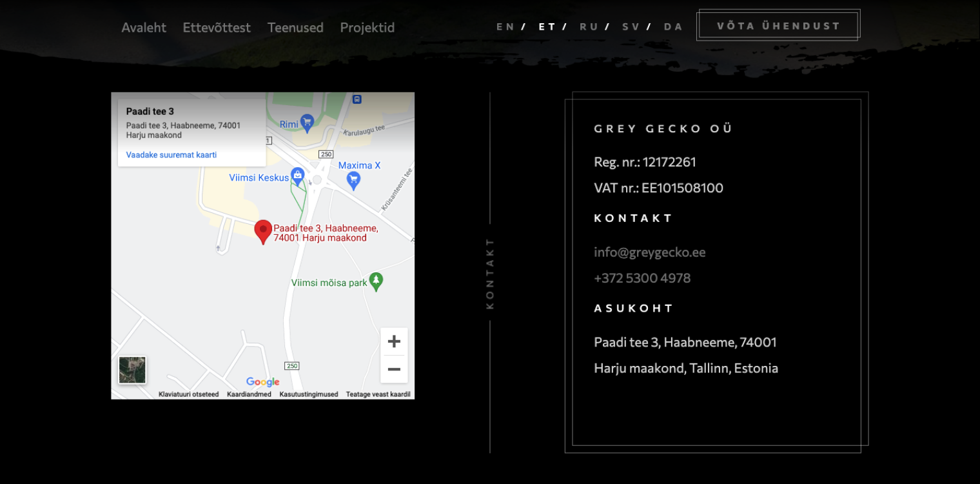
Task: Click the phone number +372 5300 4978
Action: pos(642,278)
